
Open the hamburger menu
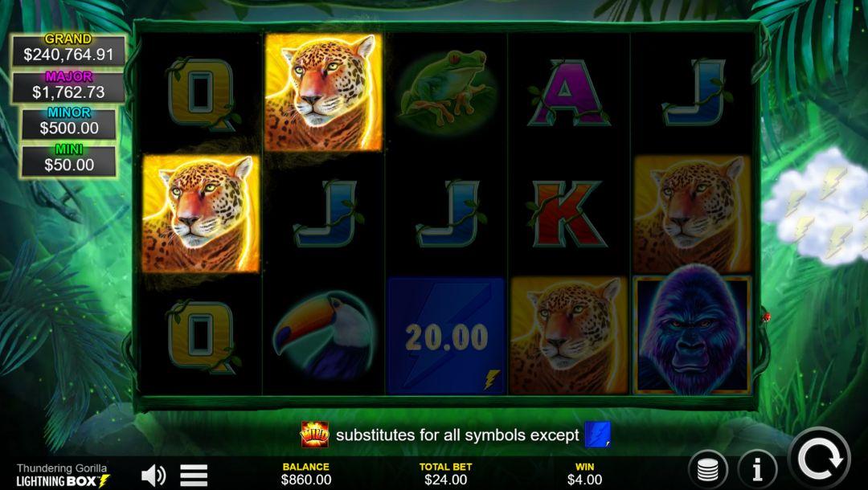click(194, 475)
